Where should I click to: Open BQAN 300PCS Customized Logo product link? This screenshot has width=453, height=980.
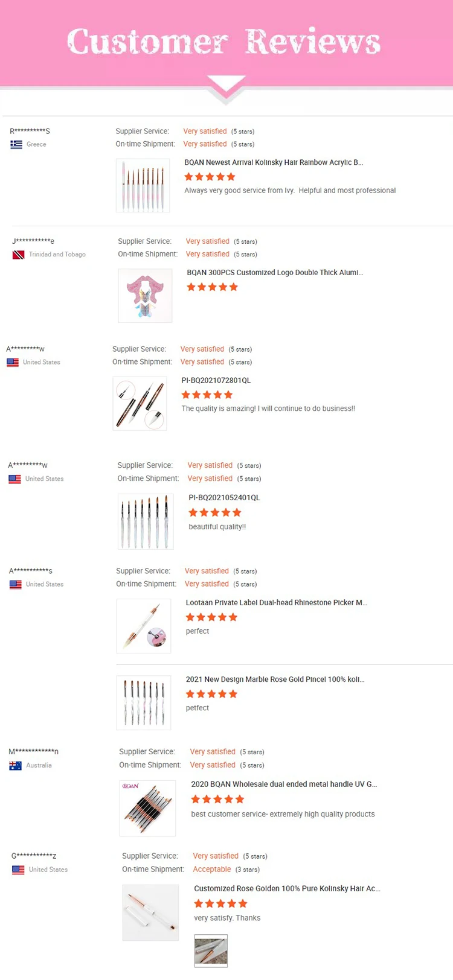coord(275,273)
